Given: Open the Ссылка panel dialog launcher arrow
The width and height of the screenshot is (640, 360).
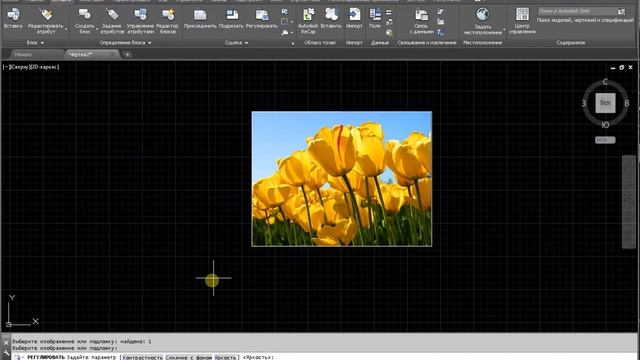Looking at the screenshot, I should click(x=293, y=43).
